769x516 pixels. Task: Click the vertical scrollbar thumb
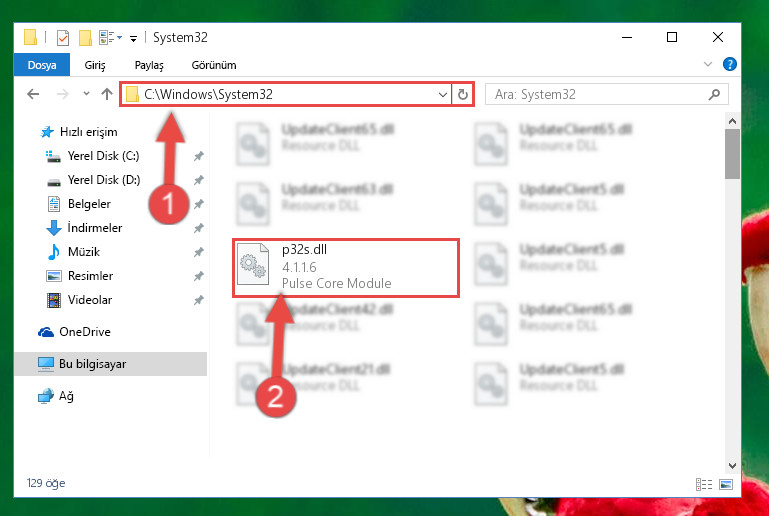(x=732, y=154)
